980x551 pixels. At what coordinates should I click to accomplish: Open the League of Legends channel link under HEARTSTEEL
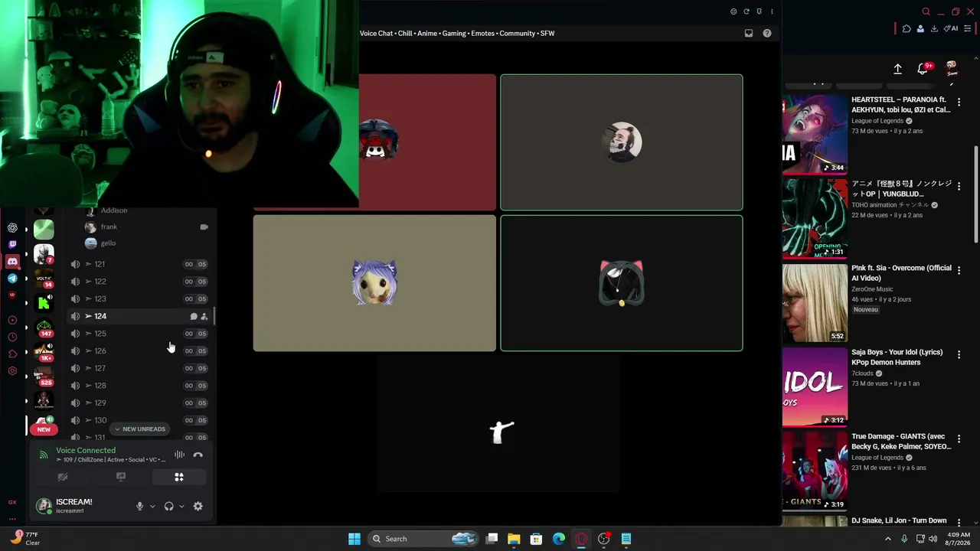(877, 121)
